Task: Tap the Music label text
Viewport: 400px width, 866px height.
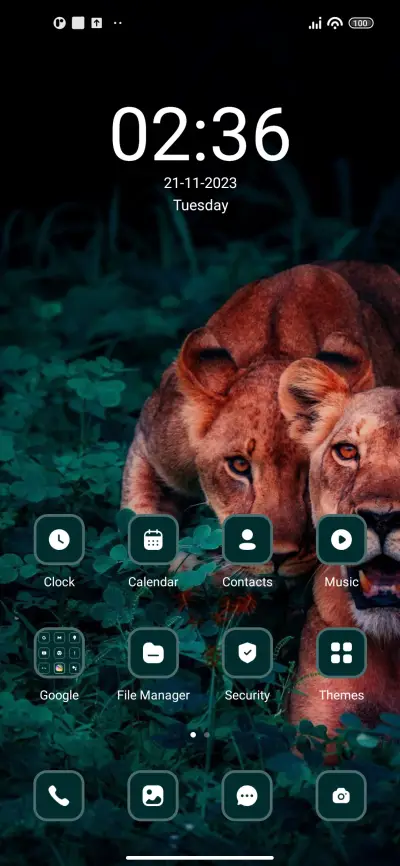Action: pyautogui.click(x=341, y=582)
